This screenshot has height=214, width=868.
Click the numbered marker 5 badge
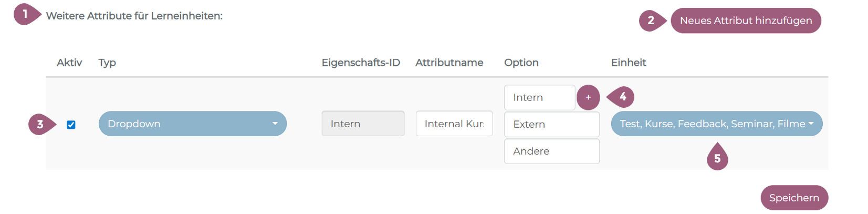pos(717,159)
